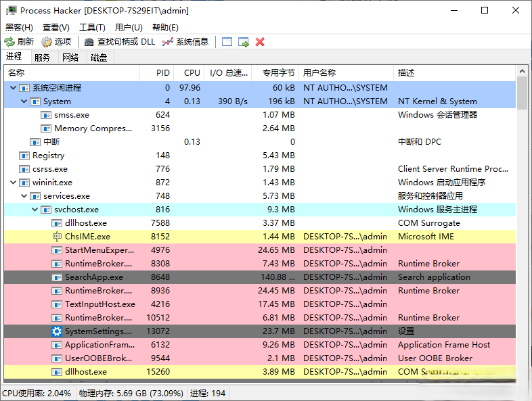
Task: Click the SearchApp.exe process icon
Action: tap(57, 277)
